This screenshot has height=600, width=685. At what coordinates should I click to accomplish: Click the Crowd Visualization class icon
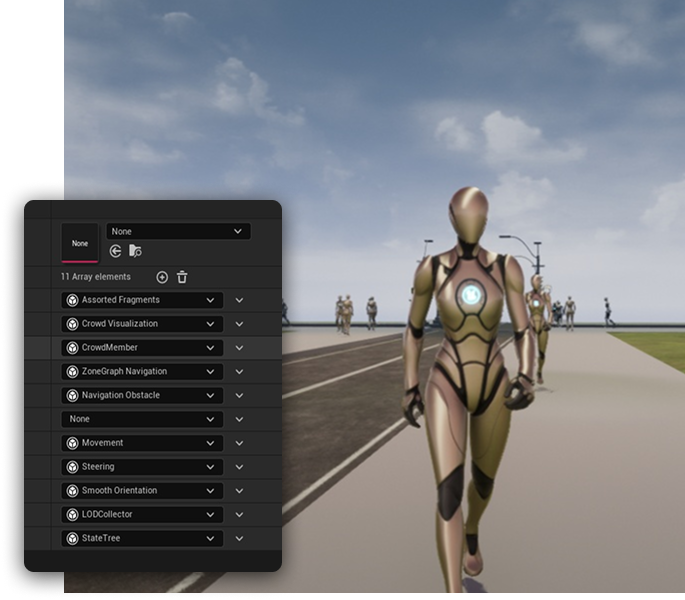[72, 324]
